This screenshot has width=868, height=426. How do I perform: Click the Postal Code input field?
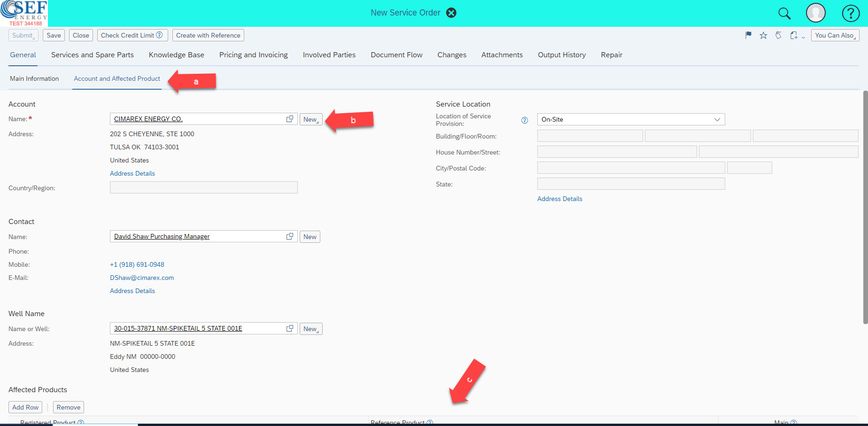pos(750,168)
